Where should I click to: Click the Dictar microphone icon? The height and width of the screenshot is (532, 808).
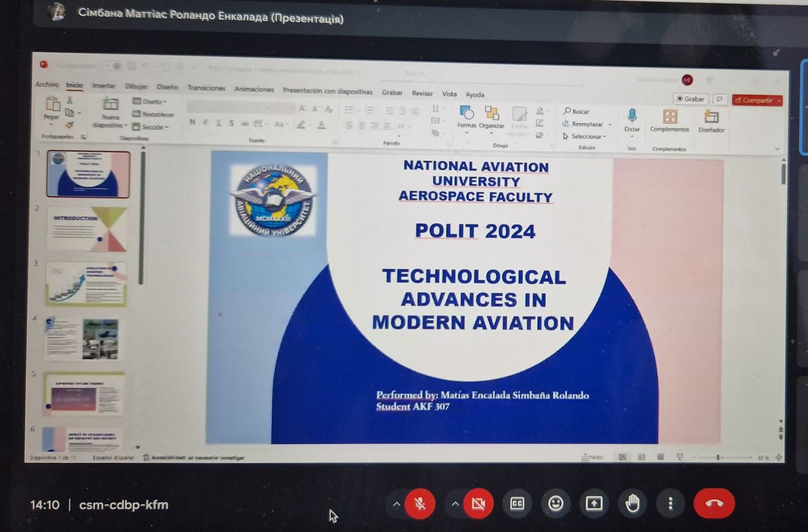coord(632,115)
